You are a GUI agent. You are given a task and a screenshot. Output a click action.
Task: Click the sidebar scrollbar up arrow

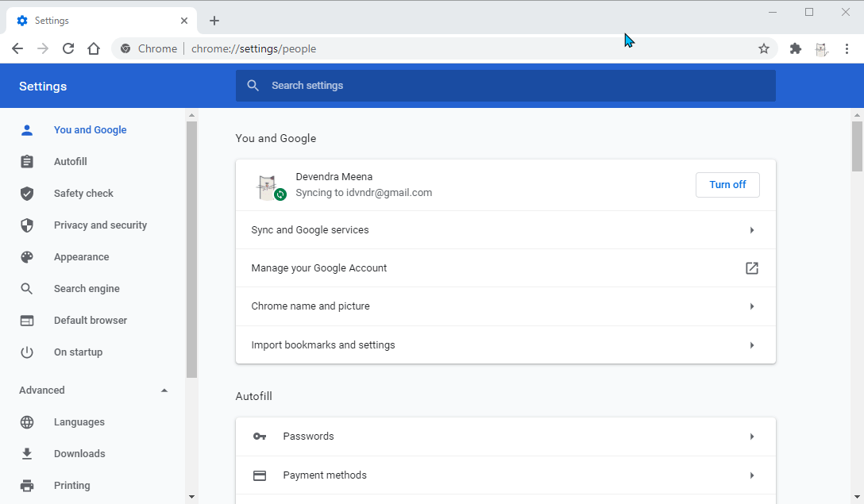[x=191, y=115]
